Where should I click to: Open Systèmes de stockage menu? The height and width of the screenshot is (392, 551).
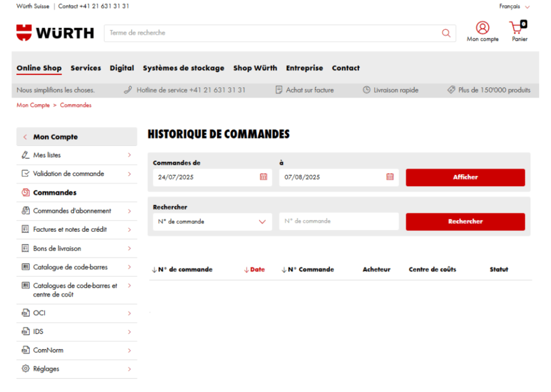tap(184, 68)
